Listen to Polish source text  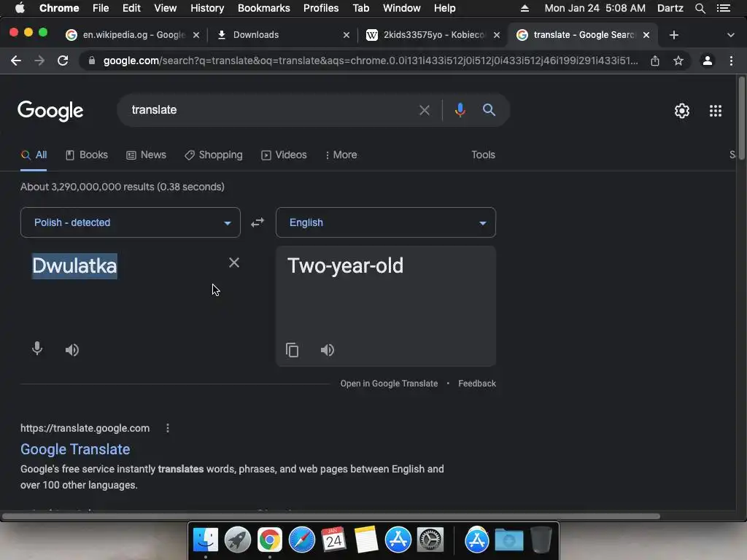tap(72, 350)
